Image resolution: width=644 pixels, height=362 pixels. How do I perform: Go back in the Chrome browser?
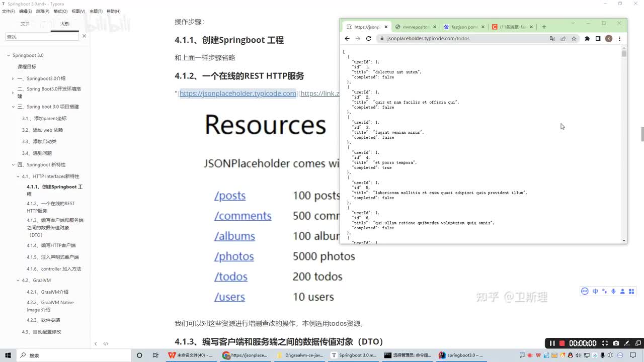pyautogui.click(x=347, y=39)
